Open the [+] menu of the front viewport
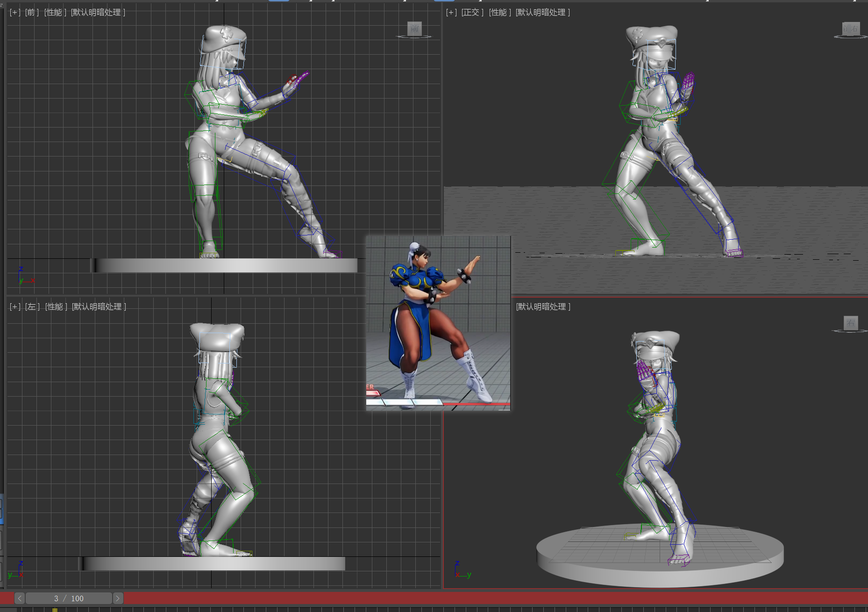Screen dimensions: 868x612 [x=15, y=12]
